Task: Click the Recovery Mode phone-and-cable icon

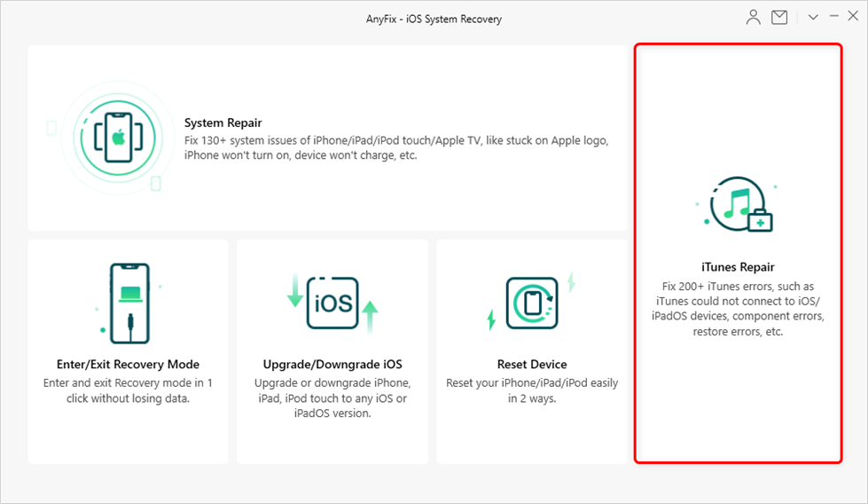Action: click(128, 302)
